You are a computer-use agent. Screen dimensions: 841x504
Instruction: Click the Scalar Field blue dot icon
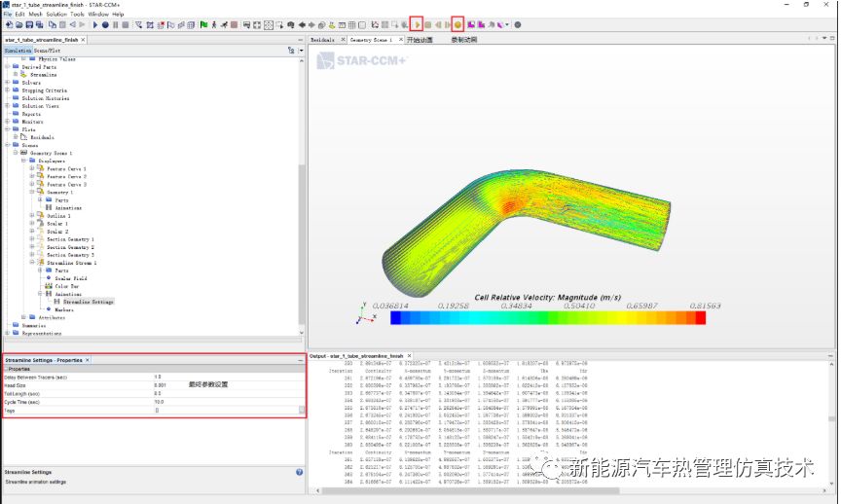[49, 278]
